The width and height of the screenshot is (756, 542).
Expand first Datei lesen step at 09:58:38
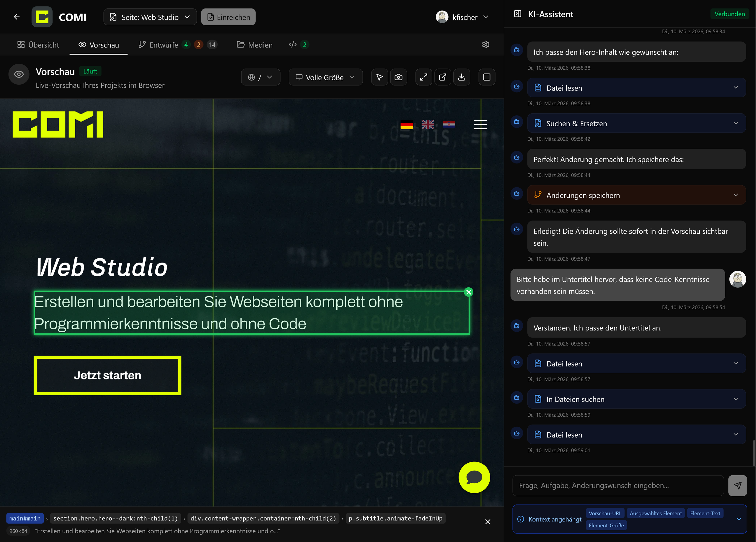pos(637,88)
